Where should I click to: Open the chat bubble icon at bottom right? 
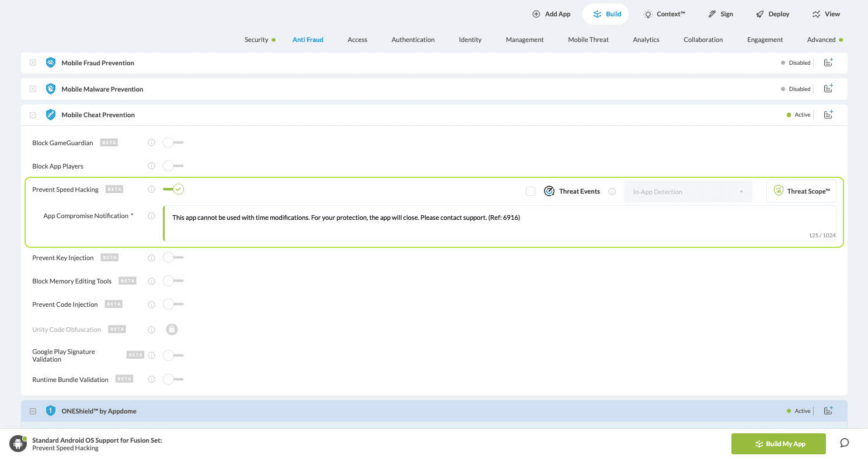844,443
